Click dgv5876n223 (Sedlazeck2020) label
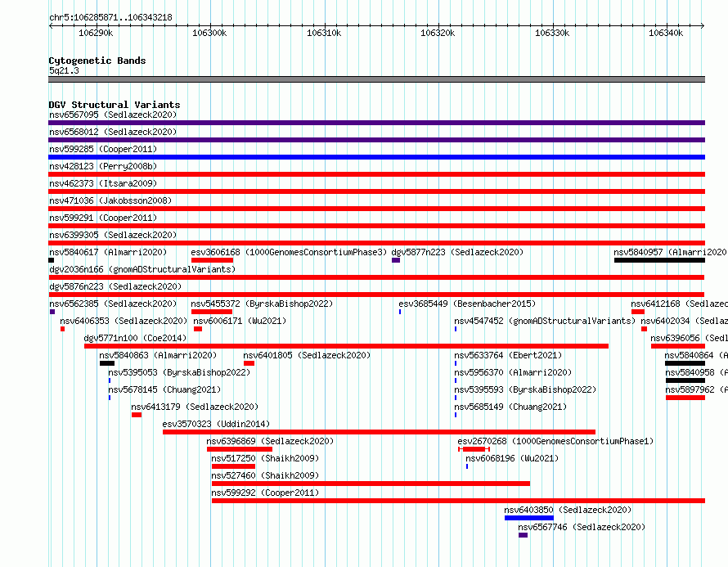The image size is (728, 567). [115, 286]
